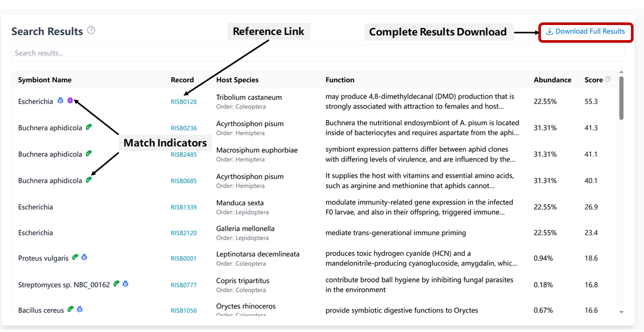Click the download arrow icon in Download Full Results
The image size is (644, 332).
(x=549, y=31)
